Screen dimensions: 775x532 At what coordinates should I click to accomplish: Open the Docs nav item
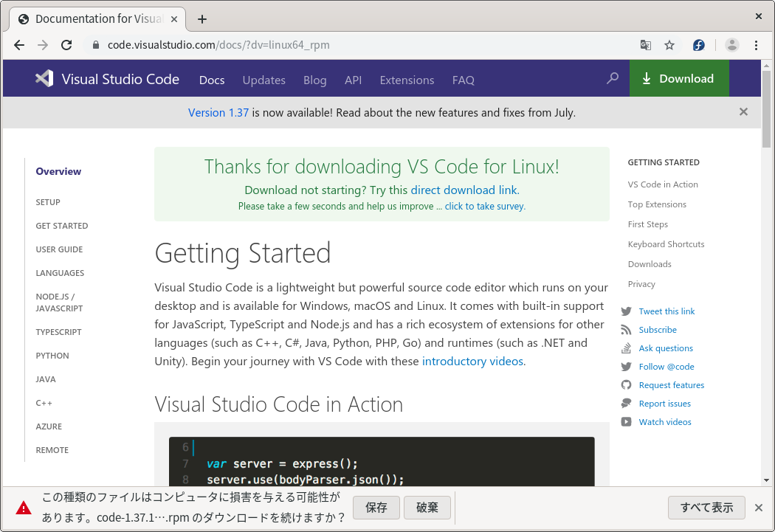click(x=212, y=80)
